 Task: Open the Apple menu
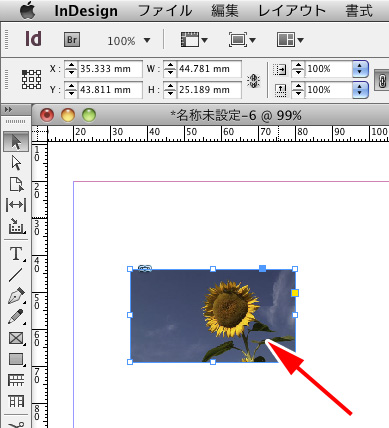[x=28, y=10]
